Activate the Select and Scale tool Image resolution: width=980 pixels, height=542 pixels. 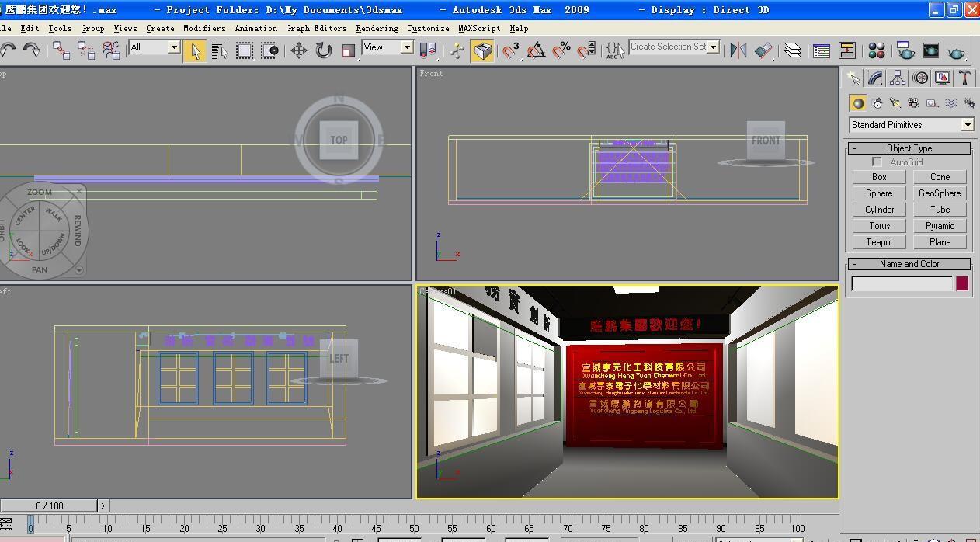click(349, 50)
